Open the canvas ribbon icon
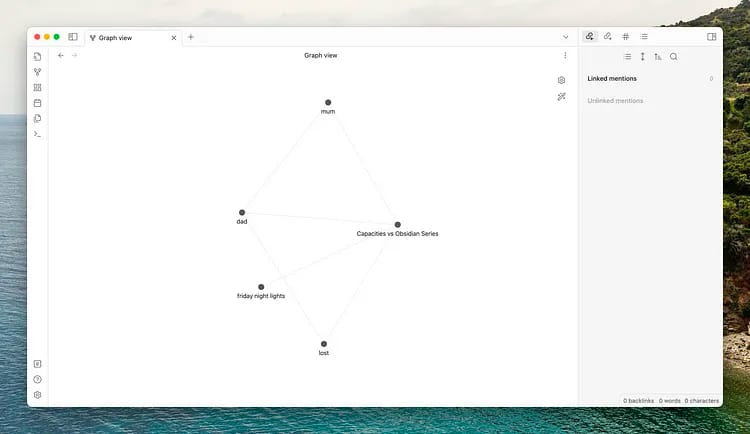 coord(37,88)
